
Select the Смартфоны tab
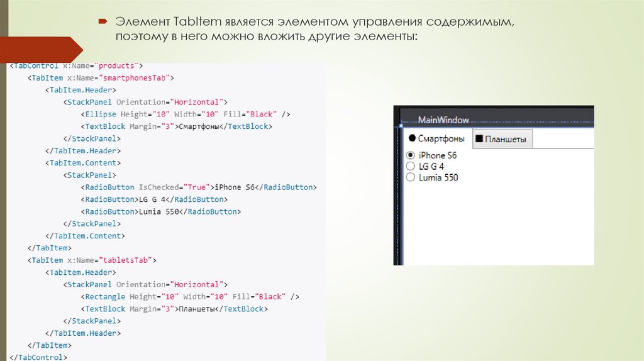tap(438, 138)
